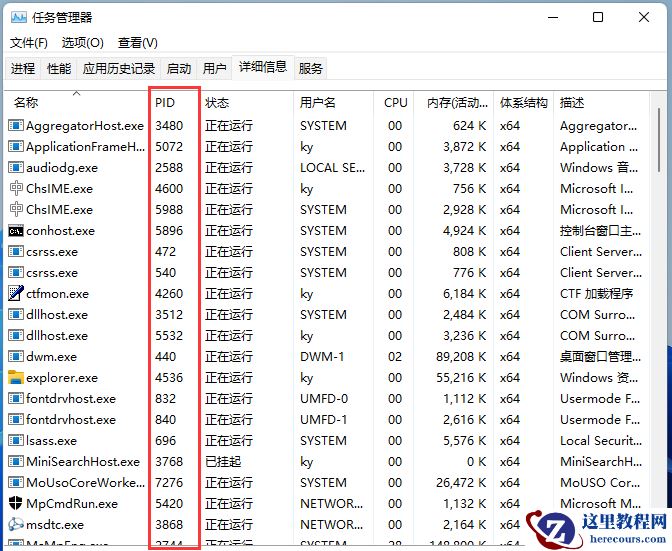Click the LOCAL SE... user name cell

332,168
